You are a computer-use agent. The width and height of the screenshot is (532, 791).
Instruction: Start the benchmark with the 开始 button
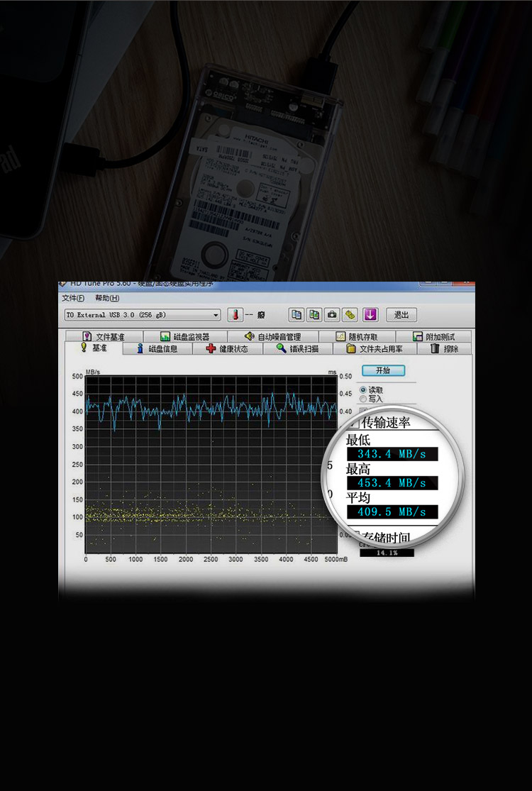383,370
